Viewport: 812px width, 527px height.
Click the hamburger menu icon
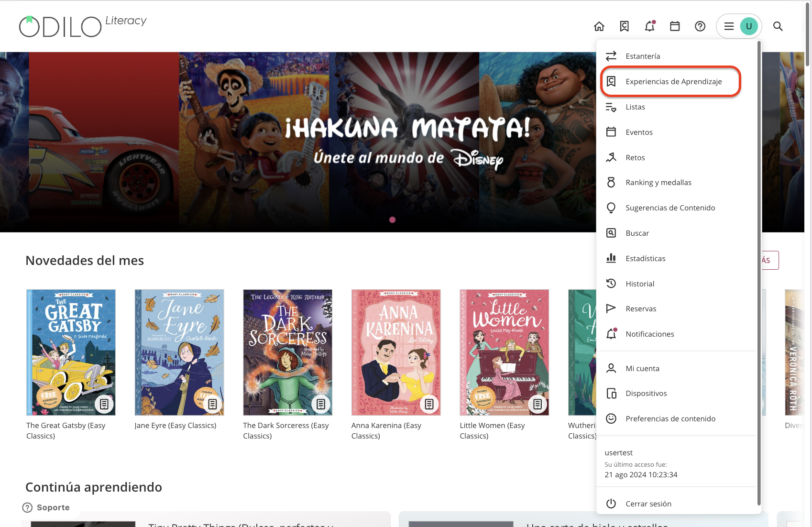coord(729,26)
